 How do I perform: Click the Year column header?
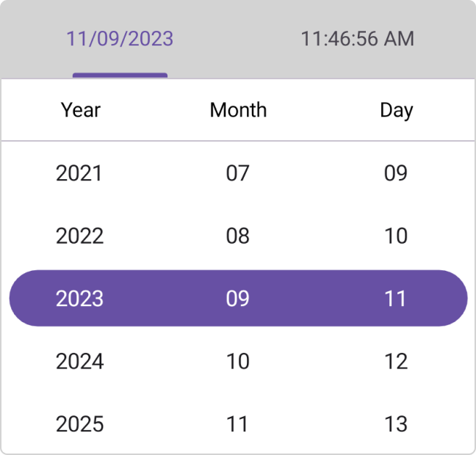click(x=80, y=110)
